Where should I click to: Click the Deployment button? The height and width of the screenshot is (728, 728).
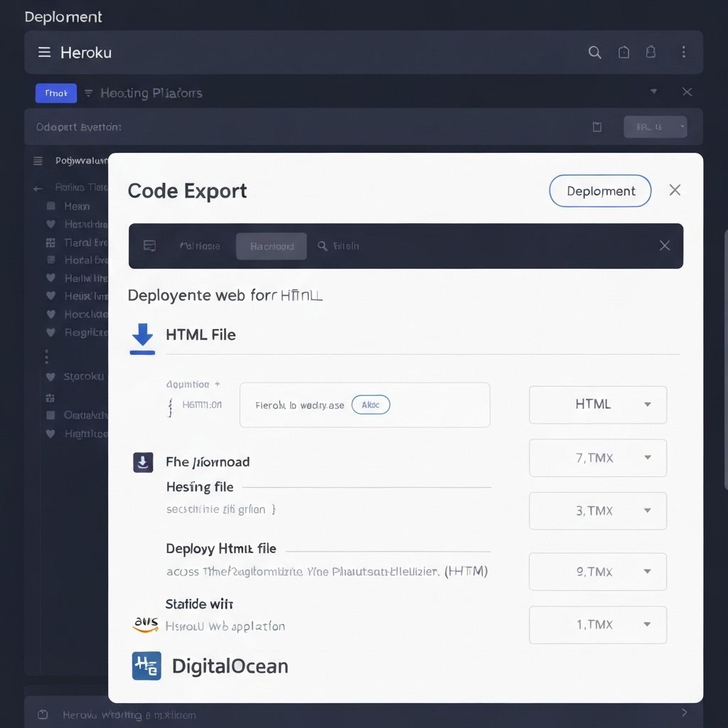coord(600,191)
